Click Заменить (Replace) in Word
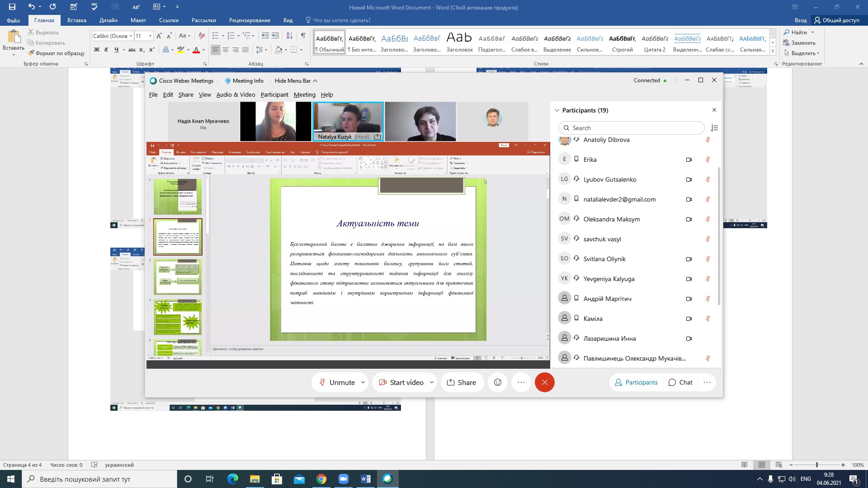 coord(799,42)
